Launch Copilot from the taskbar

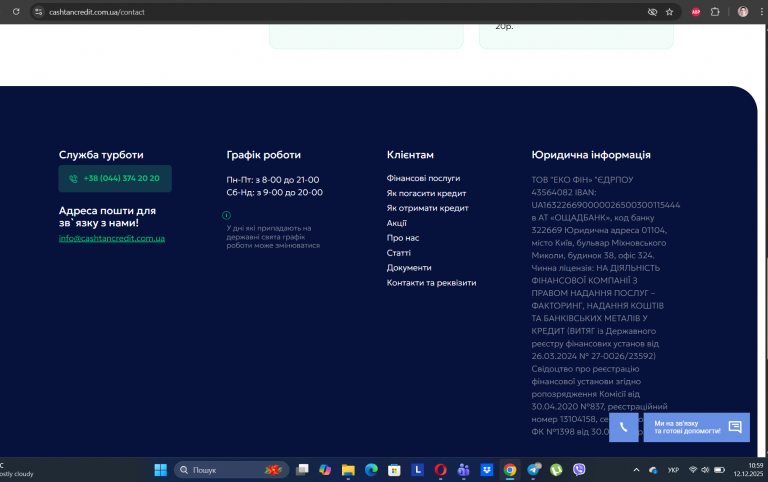tap(325, 470)
